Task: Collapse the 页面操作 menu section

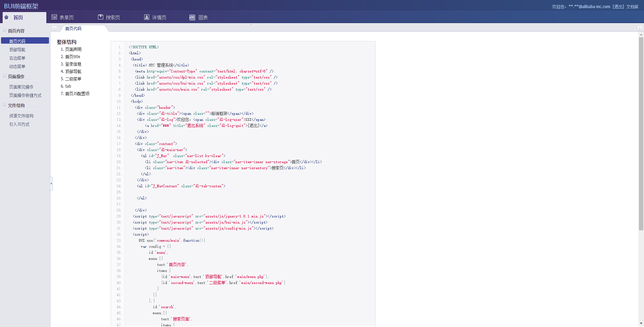Action: coord(5,76)
